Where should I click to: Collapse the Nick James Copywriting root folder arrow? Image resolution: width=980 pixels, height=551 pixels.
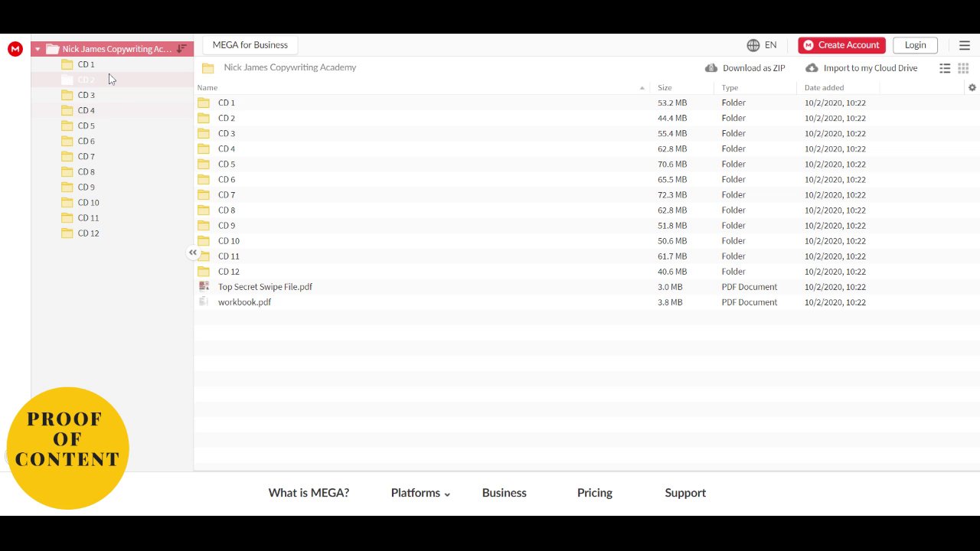click(x=38, y=49)
